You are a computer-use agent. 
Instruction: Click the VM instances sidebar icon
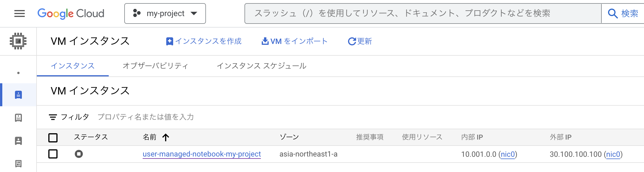tap(18, 95)
